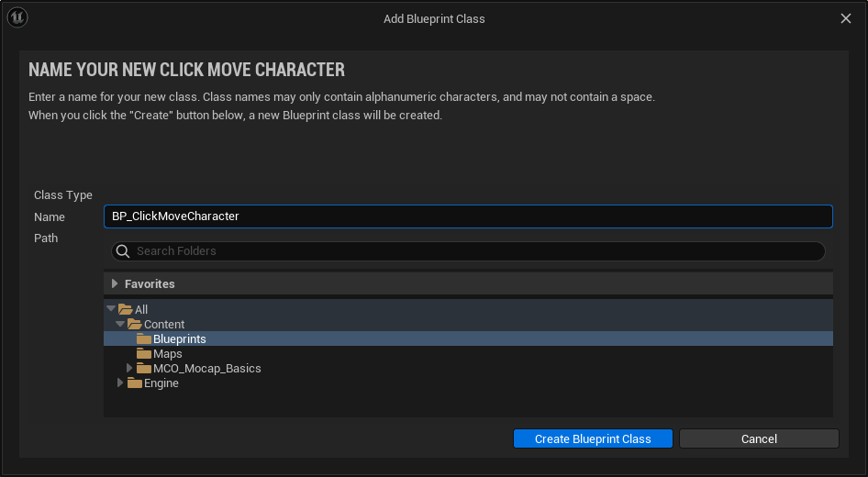The image size is (868, 477).
Task: Click the All folder icon
Action: 126,309
